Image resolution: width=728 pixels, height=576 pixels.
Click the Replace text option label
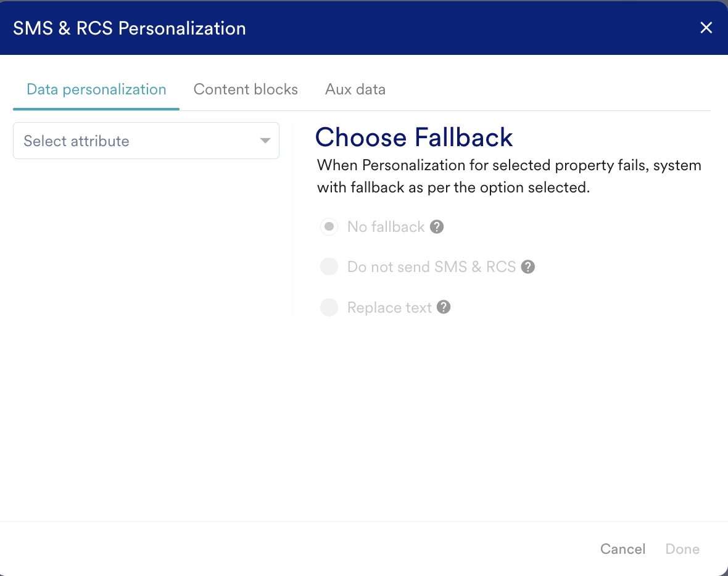[389, 307]
